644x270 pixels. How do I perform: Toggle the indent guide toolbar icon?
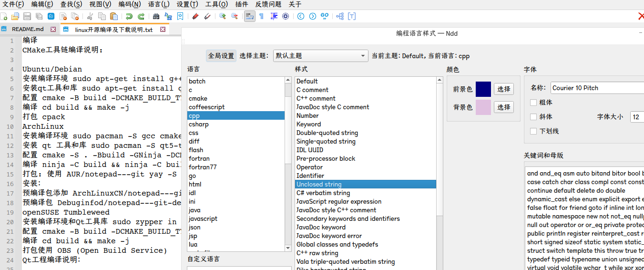[x=274, y=16]
